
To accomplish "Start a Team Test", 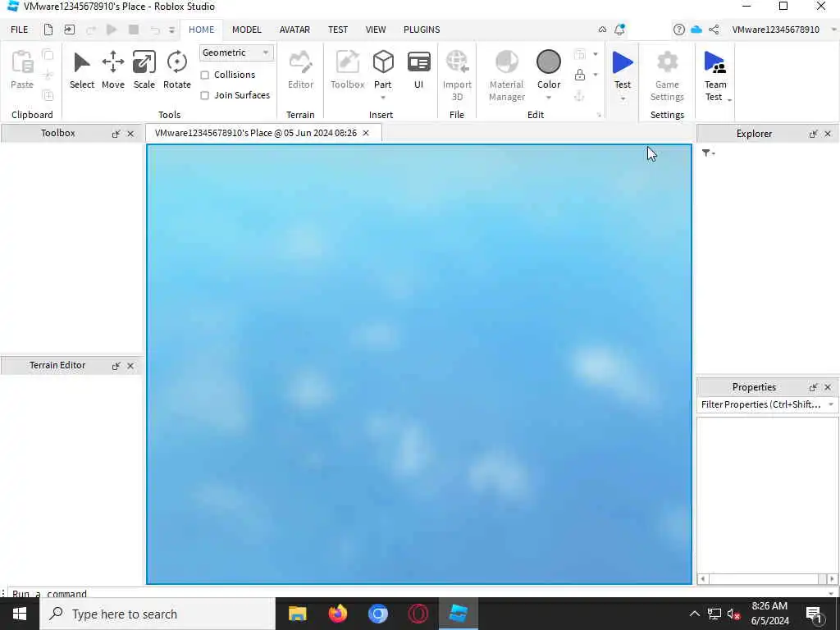I will (715, 75).
